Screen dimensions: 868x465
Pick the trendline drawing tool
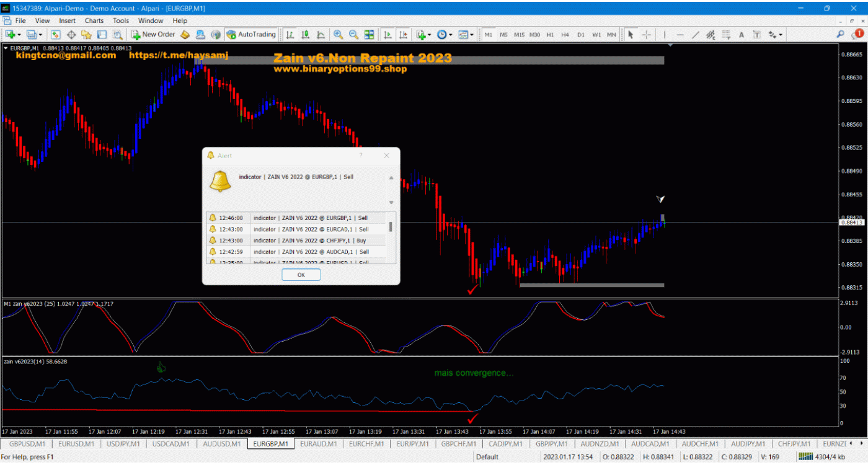pos(695,35)
